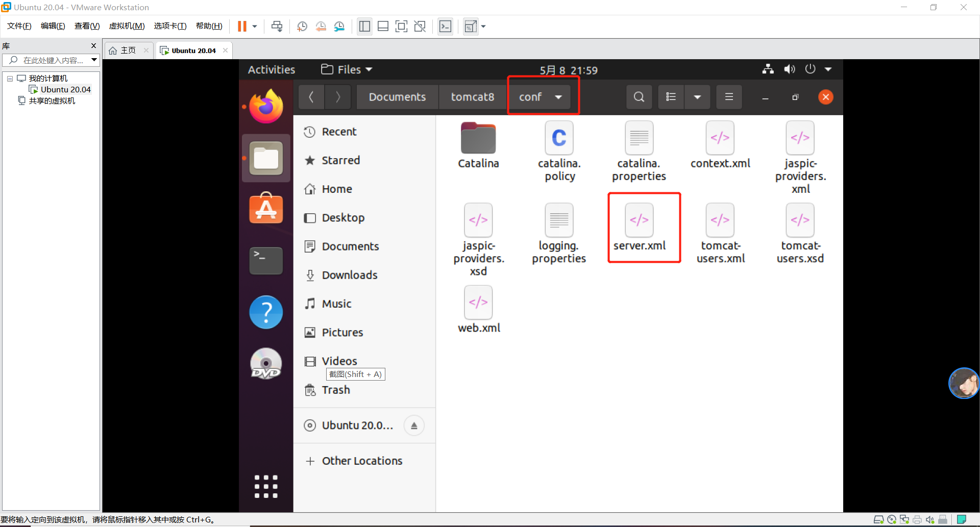Expand the 我的计算机 tree item
The width and height of the screenshot is (980, 527).
[9, 78]
